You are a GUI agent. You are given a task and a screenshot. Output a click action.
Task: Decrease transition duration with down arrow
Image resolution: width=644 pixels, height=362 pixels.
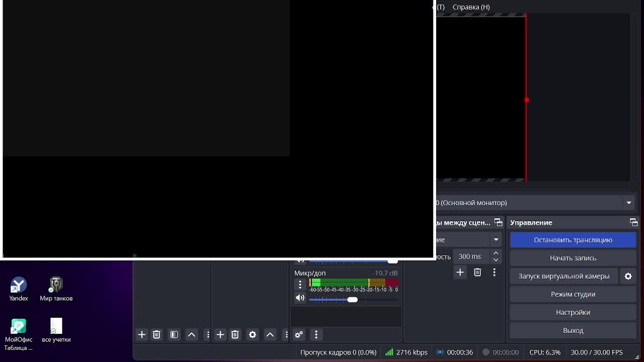click(x=496, y=260)
